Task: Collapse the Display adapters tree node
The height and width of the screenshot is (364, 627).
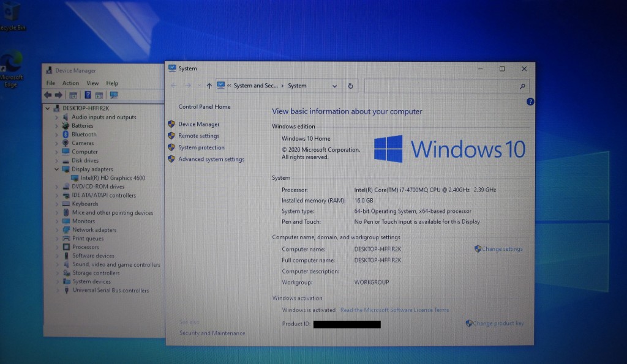Action: [x=57, y=169]
